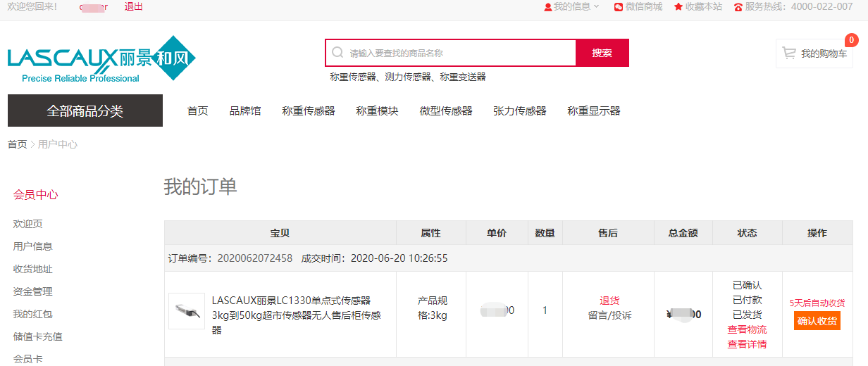Click the orange 确认收货 button
868x366 pixels.
tap(817, 321)
